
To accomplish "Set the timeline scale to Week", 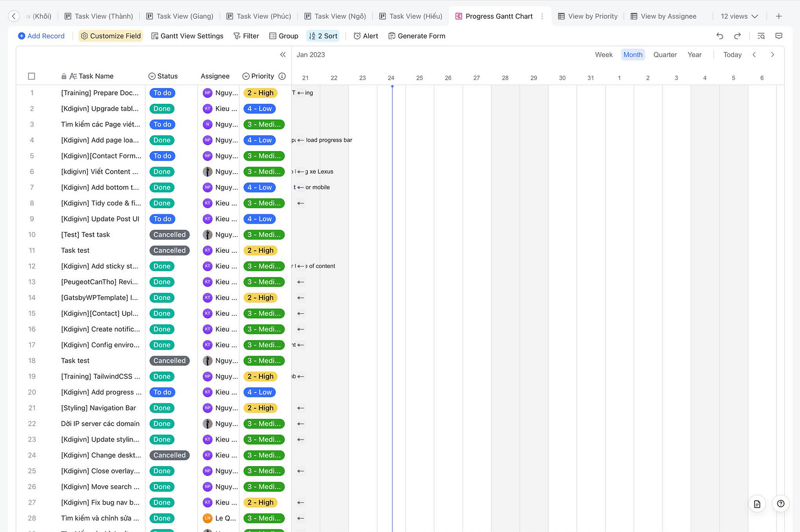I will pyautogui.click(x=604, y=54).
